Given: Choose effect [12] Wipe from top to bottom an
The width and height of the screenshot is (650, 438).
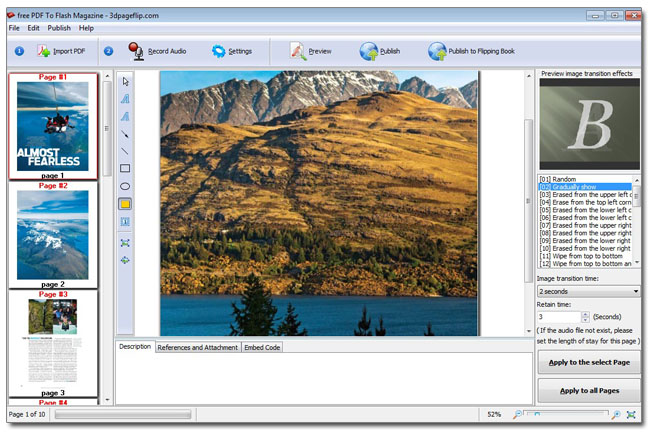Looking at the screenshot, I should click(585, 264).
